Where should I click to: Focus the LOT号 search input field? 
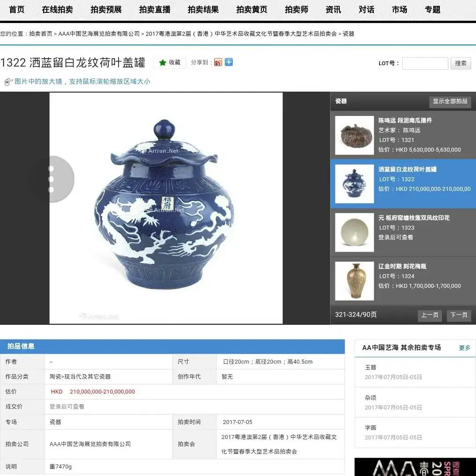point(425,63)
